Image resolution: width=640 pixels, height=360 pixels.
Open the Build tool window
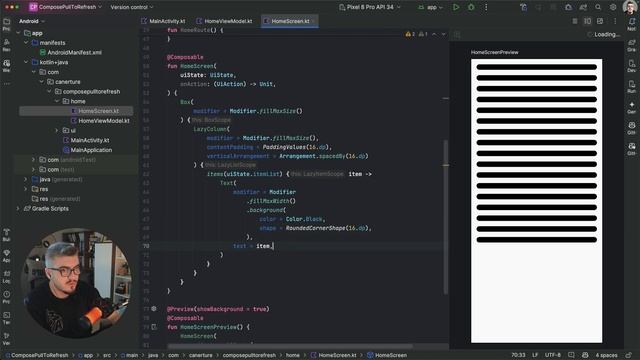[7, 235]
